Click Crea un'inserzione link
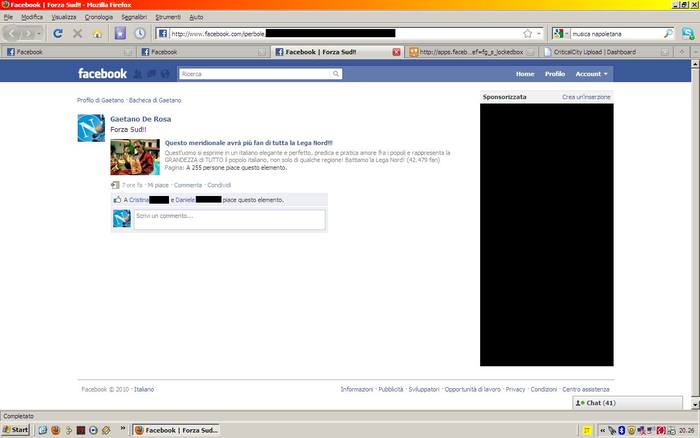The height and width of the screenshot is (438, 700). click(x=586, y=97)
